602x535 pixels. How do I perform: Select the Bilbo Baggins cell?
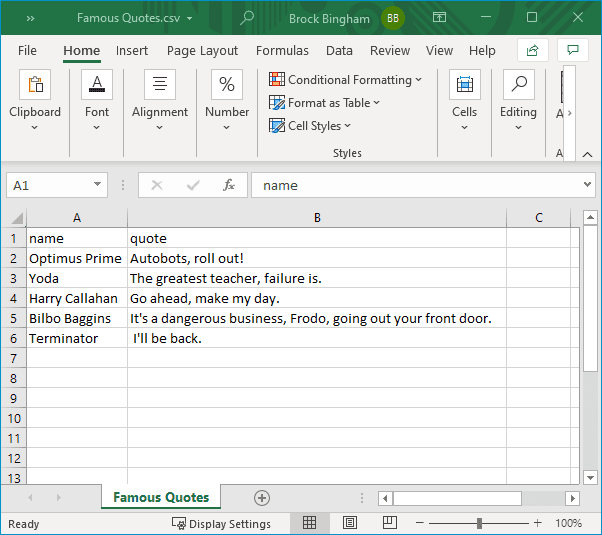pos(77,318)
